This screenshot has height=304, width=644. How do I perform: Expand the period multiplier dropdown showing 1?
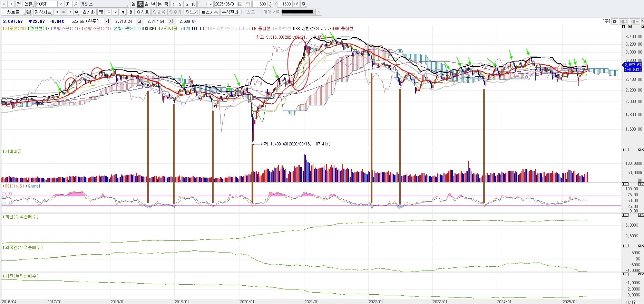coord(211,4)
